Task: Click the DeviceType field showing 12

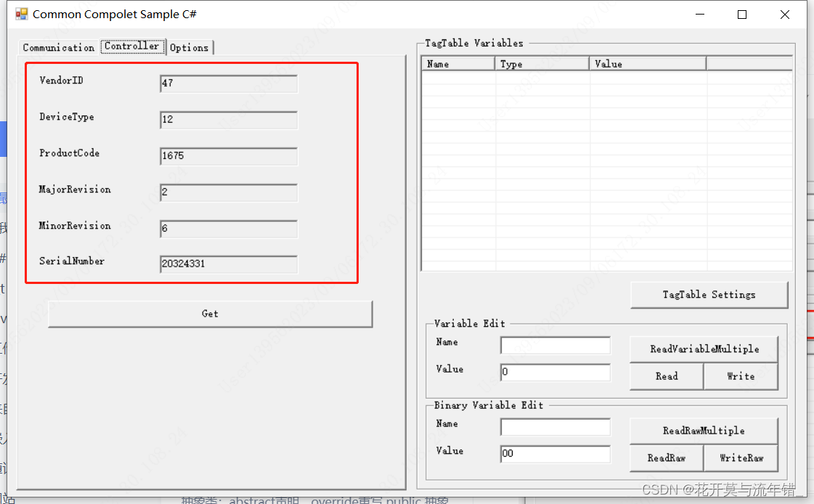Action: point(229,119)
